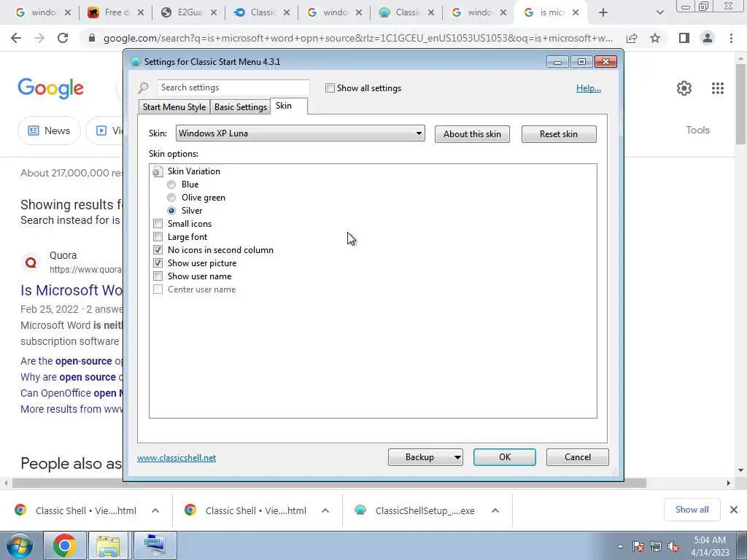Click the Action Center flag tray icon
This screenshot has height=560, width=747.
point(638,547)
